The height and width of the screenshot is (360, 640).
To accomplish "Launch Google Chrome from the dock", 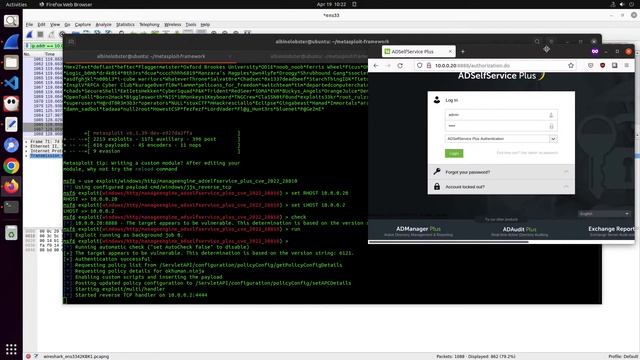I will click(11, 166).
